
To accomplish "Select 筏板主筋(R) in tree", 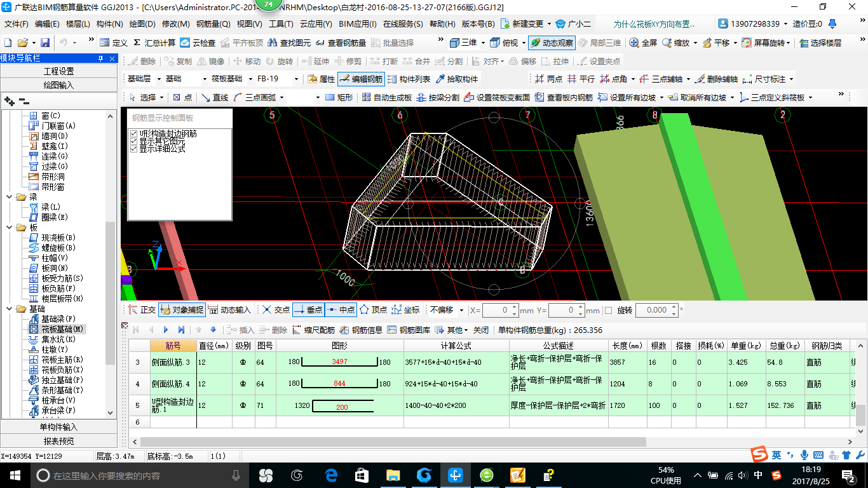I will (x=62, y=360).
